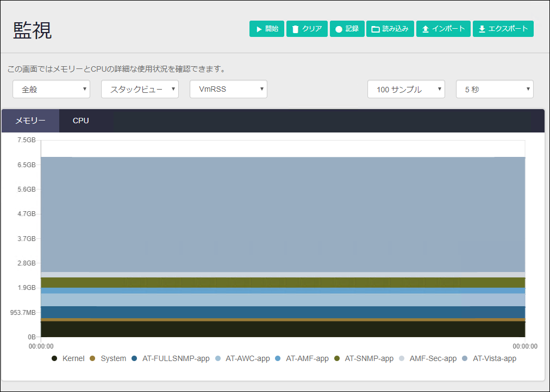Viewport: 550px width, 392px height.
Task: Click the インポート text label
Action: [448, 29]
